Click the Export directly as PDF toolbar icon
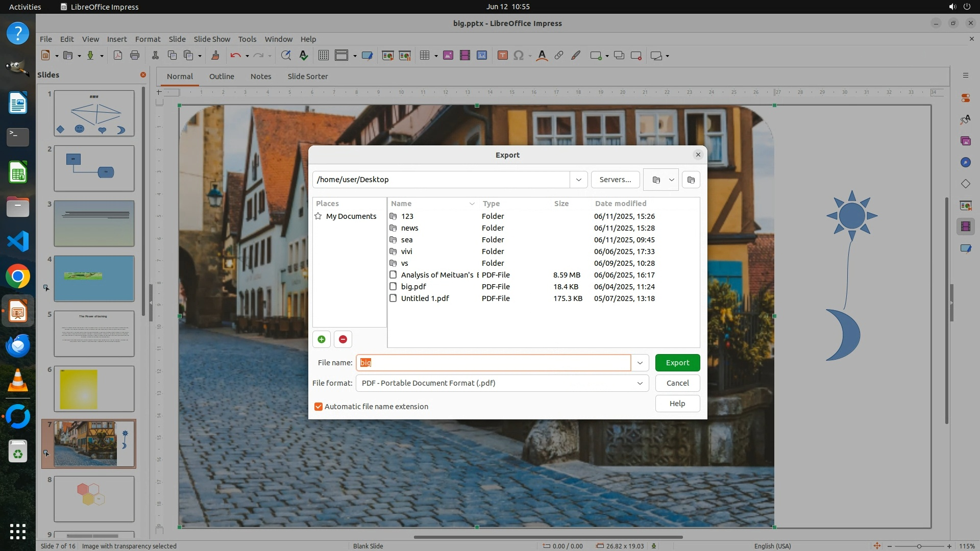980x551 pixels. pos(118,56)
